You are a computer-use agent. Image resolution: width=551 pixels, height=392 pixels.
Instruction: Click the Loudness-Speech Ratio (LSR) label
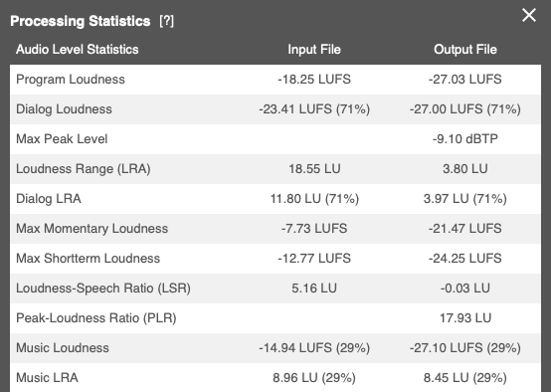103,289
